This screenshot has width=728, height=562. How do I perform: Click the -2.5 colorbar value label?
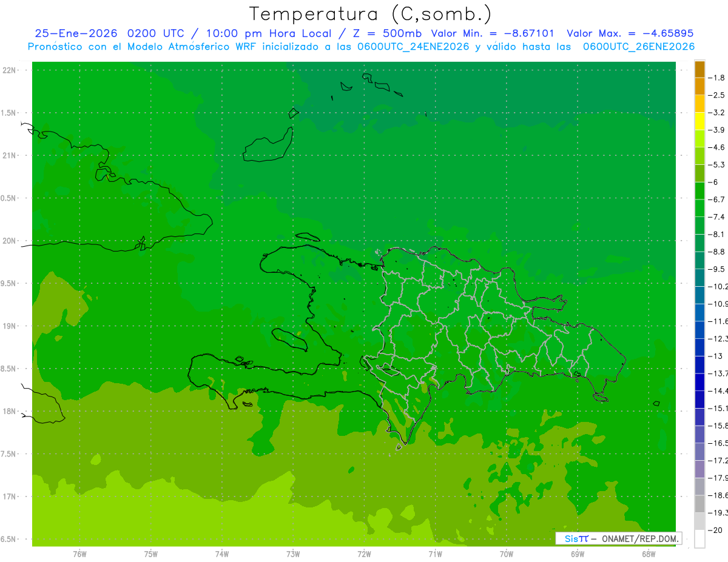(x=716, y=95)
